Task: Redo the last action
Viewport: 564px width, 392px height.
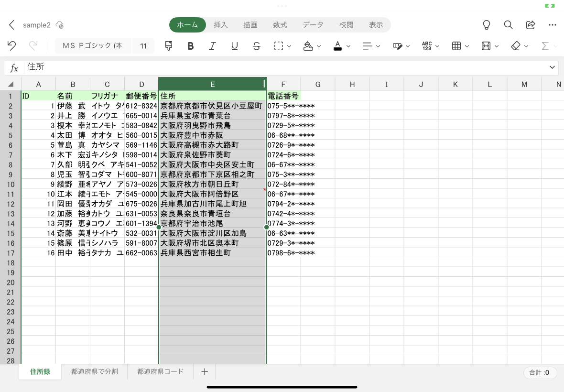Action: pos(33,46)
